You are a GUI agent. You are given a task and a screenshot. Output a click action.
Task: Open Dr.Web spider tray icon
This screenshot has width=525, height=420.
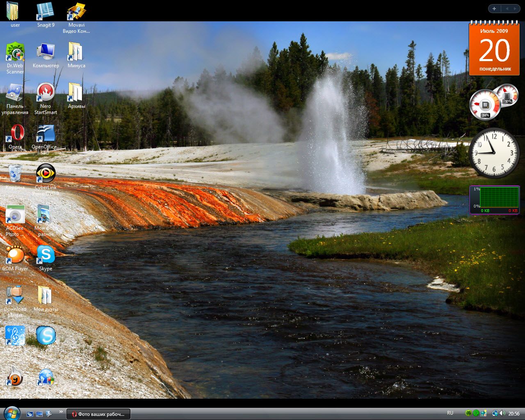point(469,413)
